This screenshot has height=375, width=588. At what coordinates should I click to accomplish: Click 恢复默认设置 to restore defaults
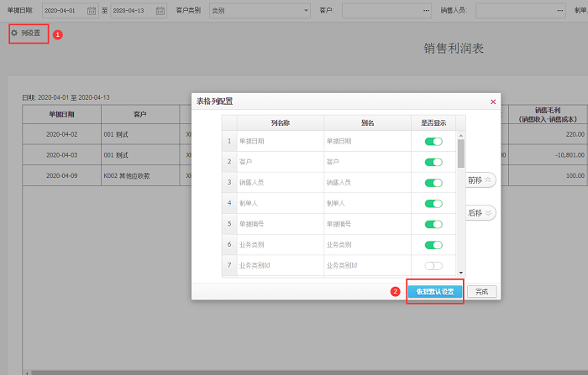pos(434,291)
